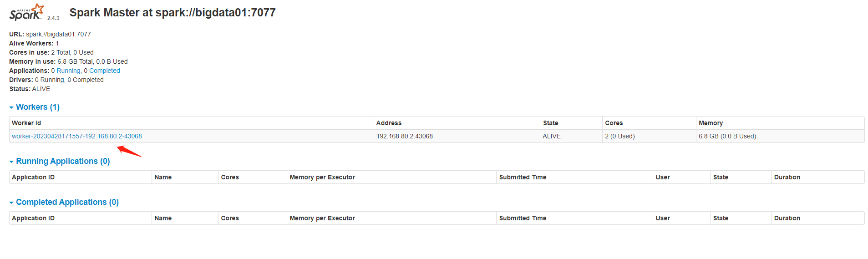Sort workers table by State header

[x=550, y=123]
